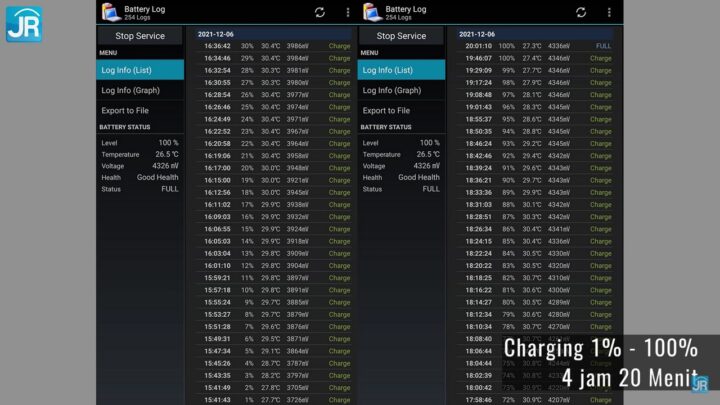Tap left Battery Log app icon
Viewport: 720px width, 405px height.
pos(111,12)
